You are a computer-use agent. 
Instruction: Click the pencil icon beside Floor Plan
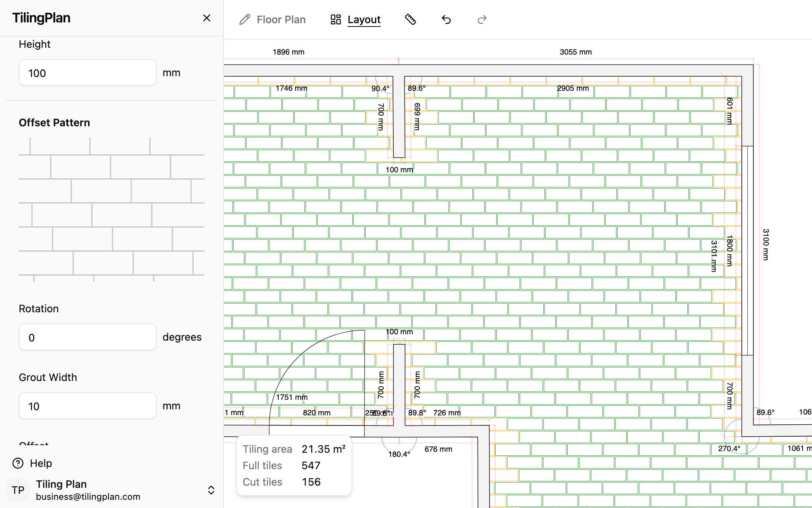tap(245, 19)
